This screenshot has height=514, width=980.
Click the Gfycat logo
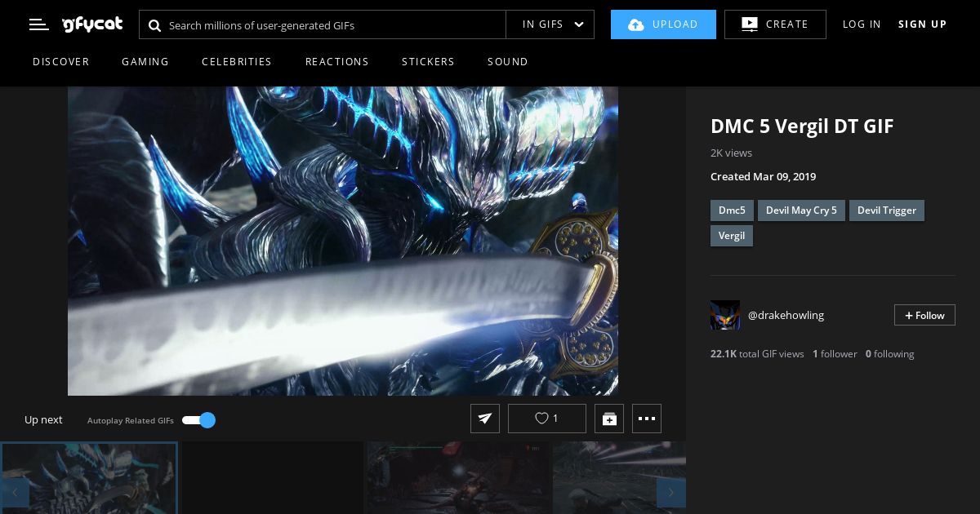[x=92, y=24]
